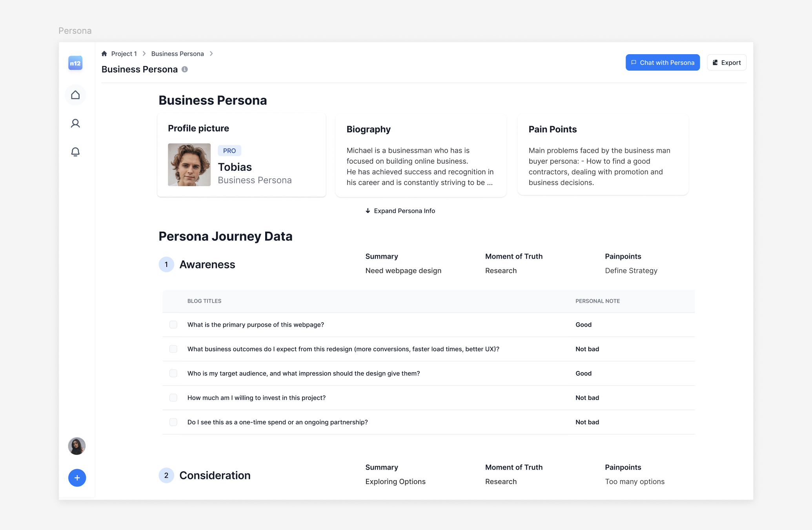Screen dimensions: 812x530
Task: Check 'What is the primary purpose' row checkbox
Action: pyautogui.click(x=173, y=325)
